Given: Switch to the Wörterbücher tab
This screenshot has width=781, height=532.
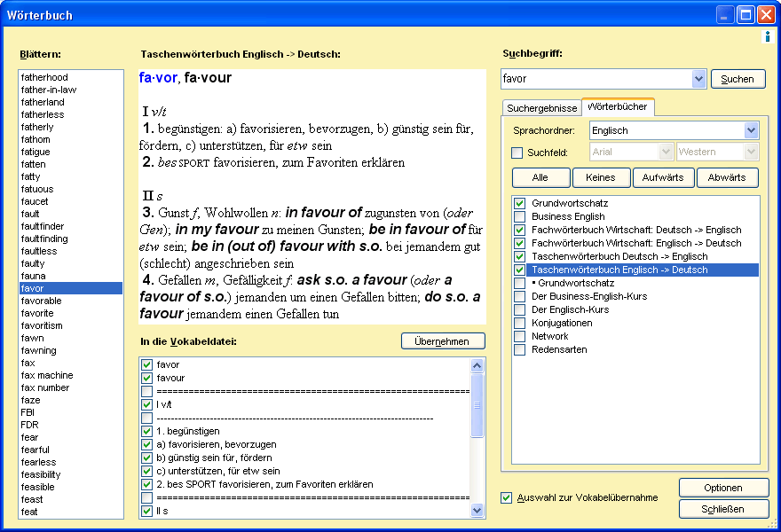Looking at the screenshot, I should (x=617, y=106).
